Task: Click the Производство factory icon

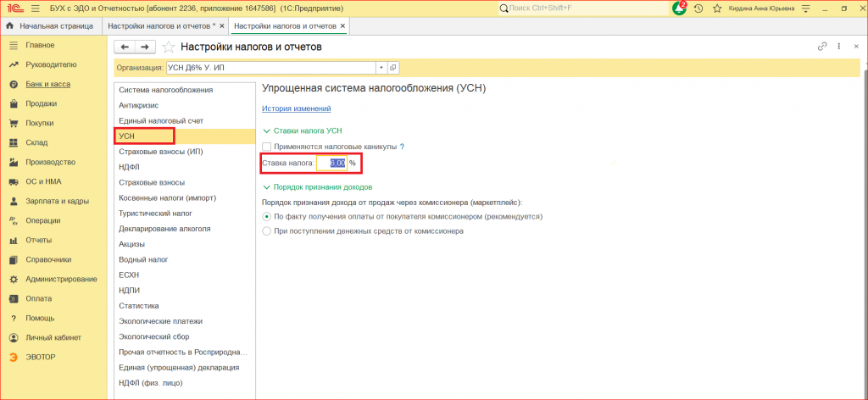Action: click(14, 162)
